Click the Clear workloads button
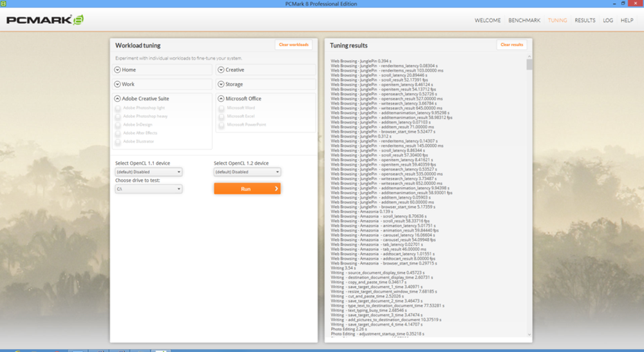Viewport: 644px width, 352px height. tap(294, 44)
